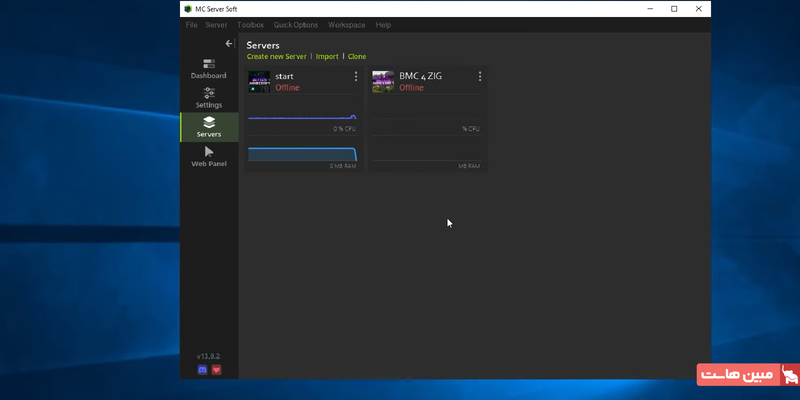Click the start server CPU graph
Image resolution: width=800 pixels, height=400 pixels.
click(303, 116)
